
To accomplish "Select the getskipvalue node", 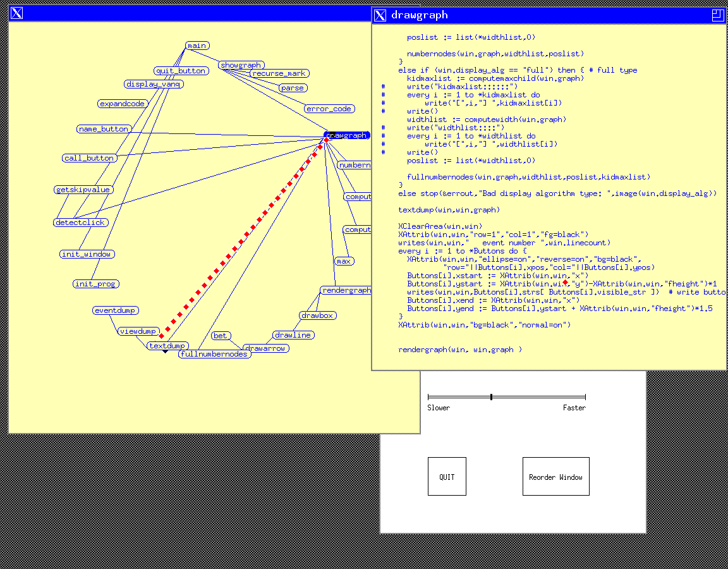I will click(83, 190).
